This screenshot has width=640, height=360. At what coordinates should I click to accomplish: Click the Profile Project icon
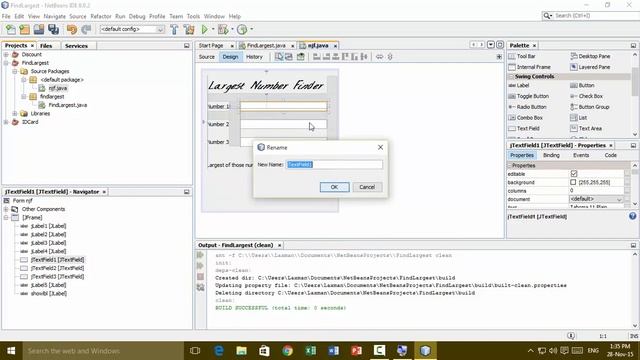(242, 29)
